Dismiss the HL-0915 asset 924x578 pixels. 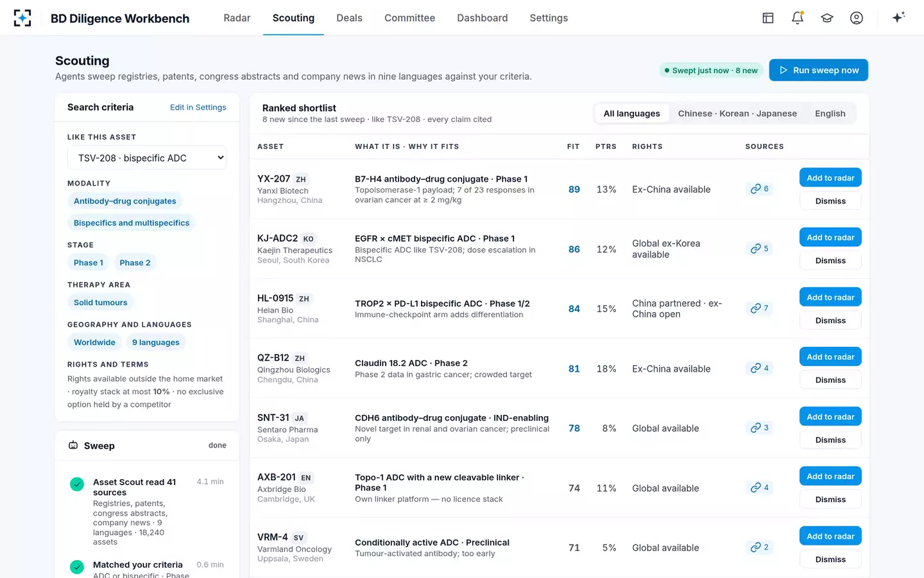pyautogui.click(x=830, y=320)
